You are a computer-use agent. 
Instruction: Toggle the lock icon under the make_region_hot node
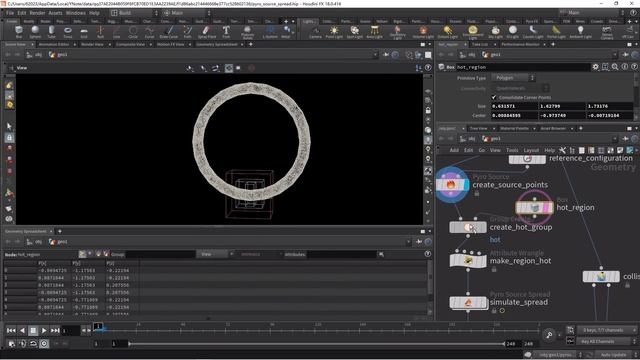click(494, 269)
